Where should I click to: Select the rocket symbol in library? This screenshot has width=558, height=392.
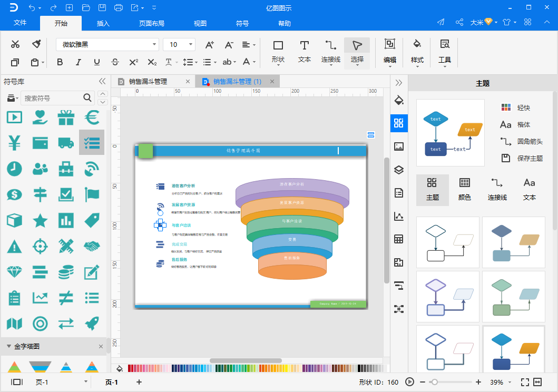(92, 324)
